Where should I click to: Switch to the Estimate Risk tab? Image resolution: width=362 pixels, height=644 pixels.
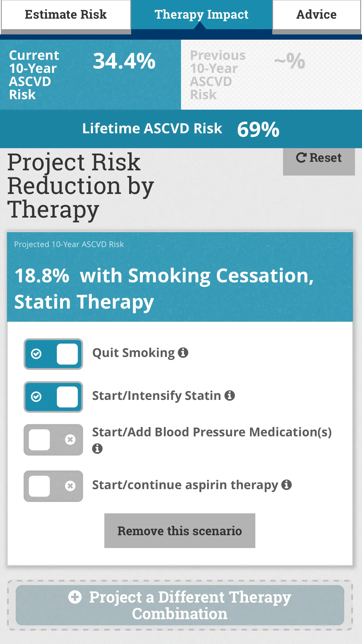(x=66, y=14)
